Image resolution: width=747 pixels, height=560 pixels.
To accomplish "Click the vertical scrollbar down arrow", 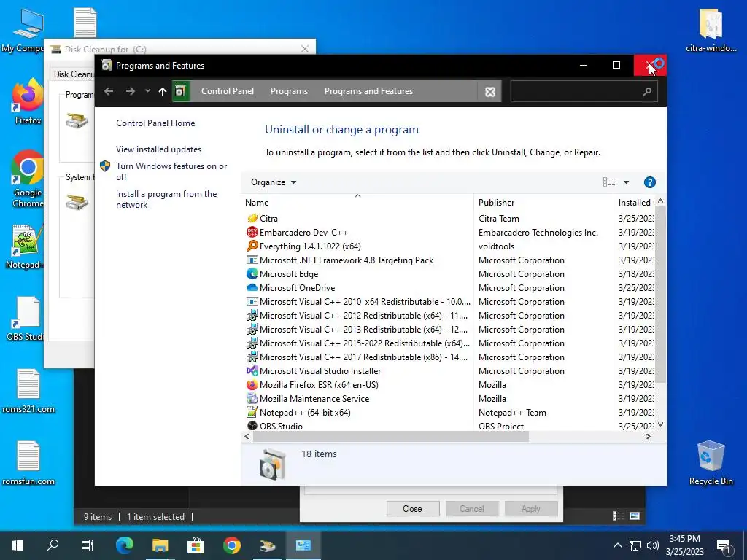I will click(660, 424).
